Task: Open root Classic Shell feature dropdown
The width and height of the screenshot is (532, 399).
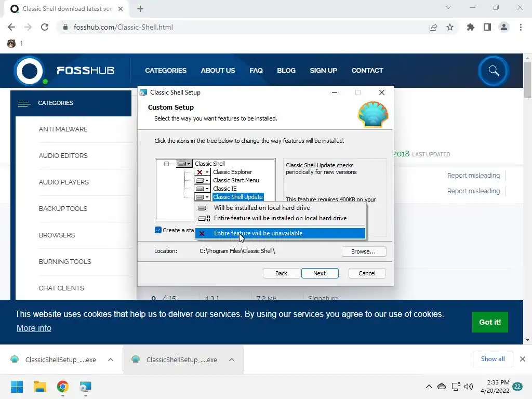Action: tap(184, 164)
